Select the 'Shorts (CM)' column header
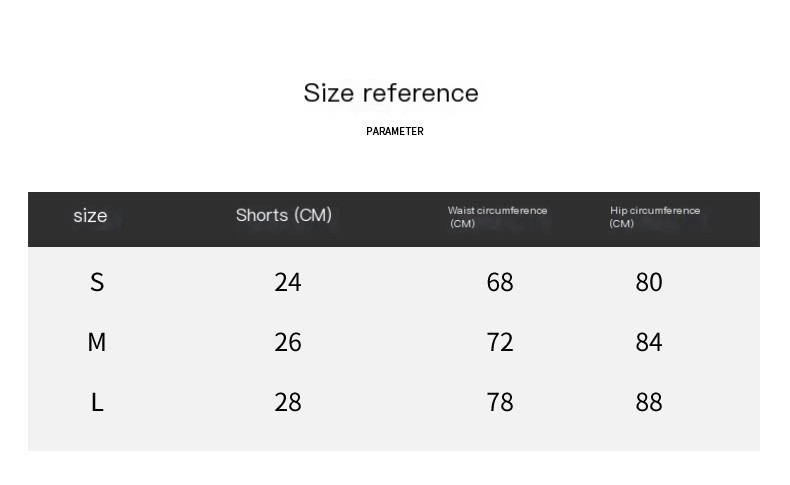The height and width of the screenshot is (485, 790). (284, 215)
